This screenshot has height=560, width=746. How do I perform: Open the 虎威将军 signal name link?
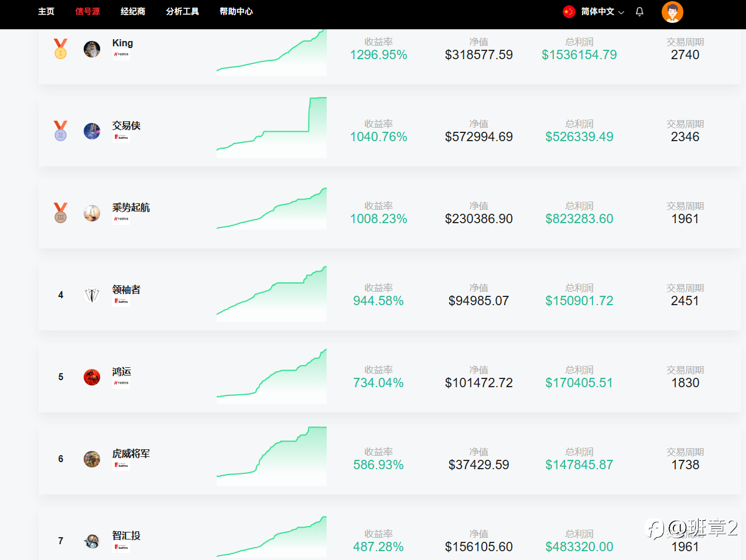point(131,453)
